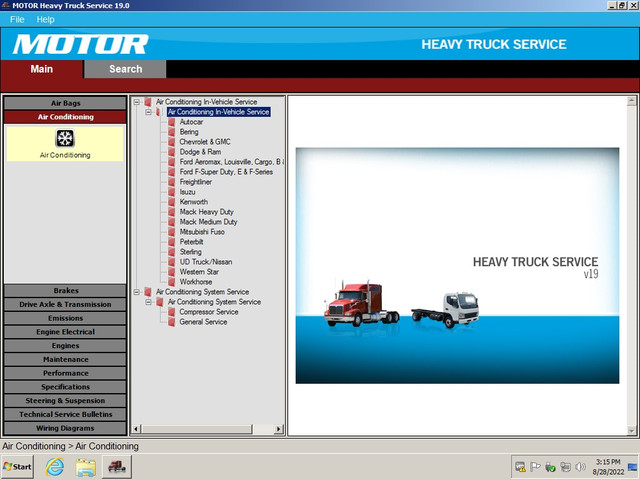Click the content pane scroll down arrow

click(x=631, y=431)
